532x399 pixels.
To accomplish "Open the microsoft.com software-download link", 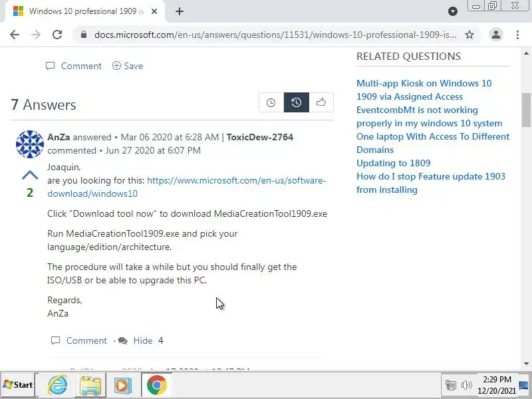I will (x=187, y=187).
